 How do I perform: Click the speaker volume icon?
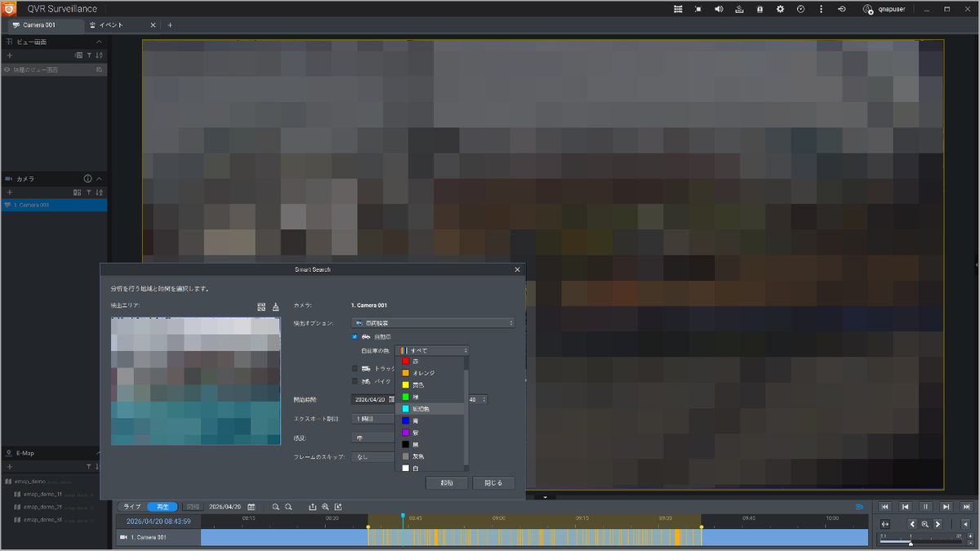pyautogui.click(x=719, y=9)
